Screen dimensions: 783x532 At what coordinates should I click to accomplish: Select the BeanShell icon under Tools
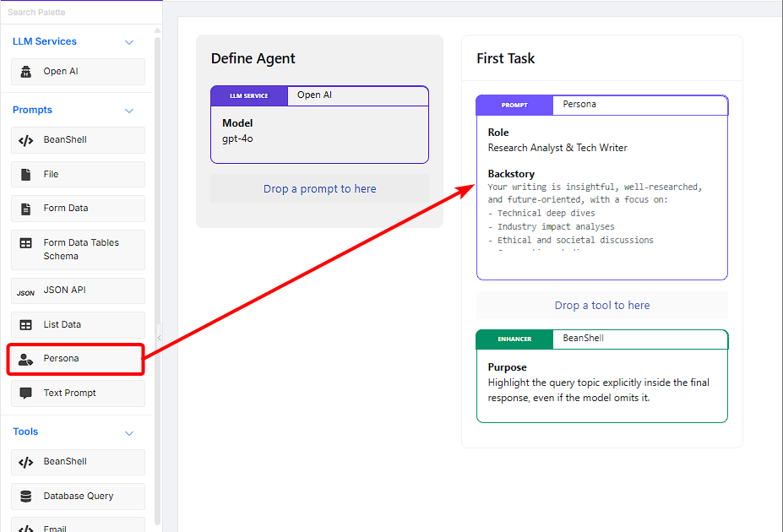click(26, 462)
